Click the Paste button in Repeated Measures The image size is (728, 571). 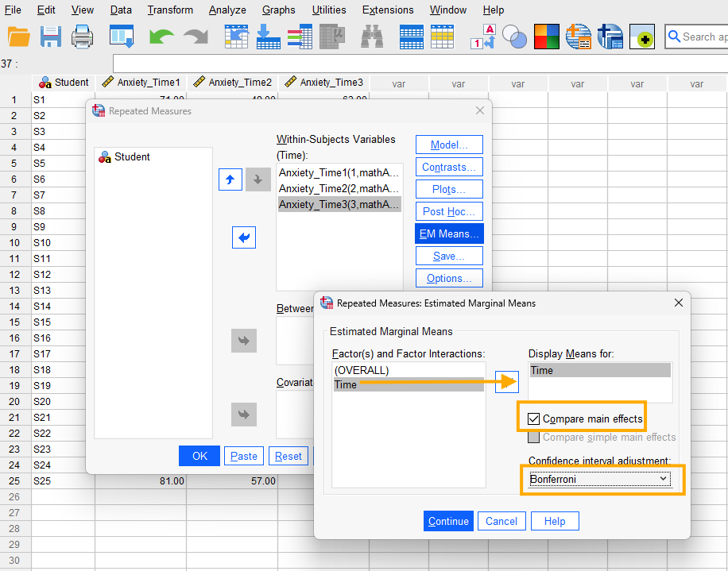244,456
